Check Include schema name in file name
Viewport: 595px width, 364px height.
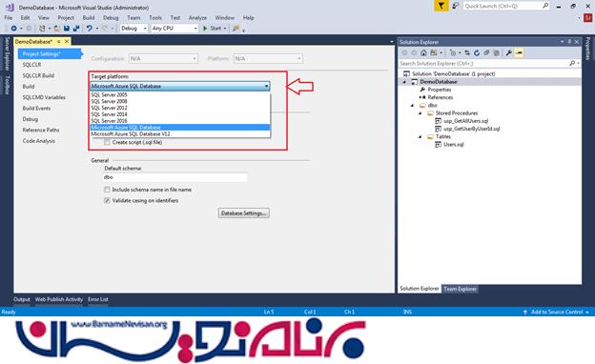107,190
